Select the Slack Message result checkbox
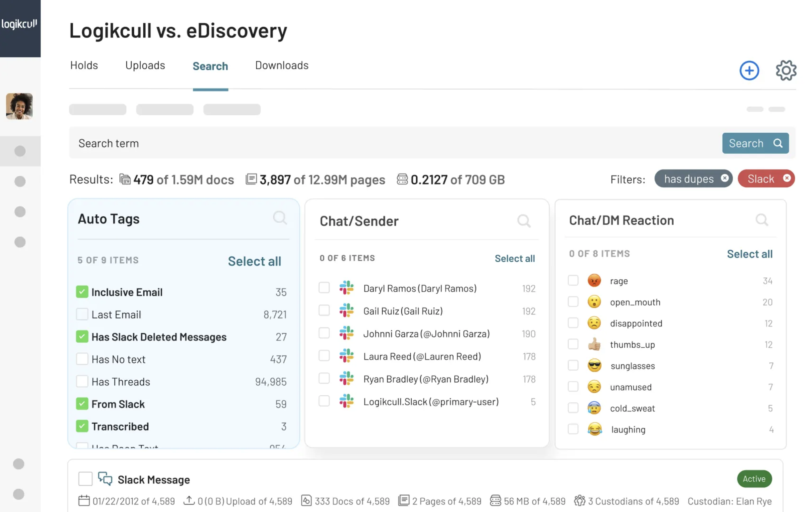This screenshot has height=512, width=812. pos(85,479)
